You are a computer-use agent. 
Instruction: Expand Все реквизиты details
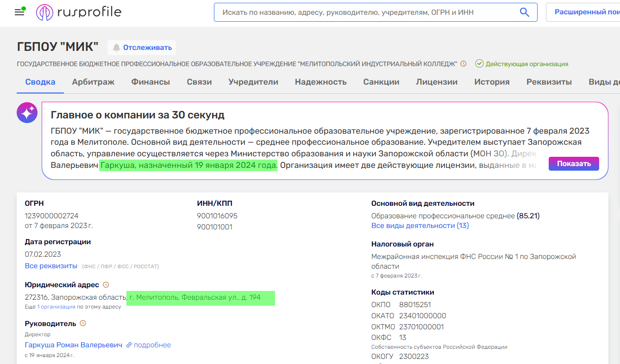coord(51,266)
